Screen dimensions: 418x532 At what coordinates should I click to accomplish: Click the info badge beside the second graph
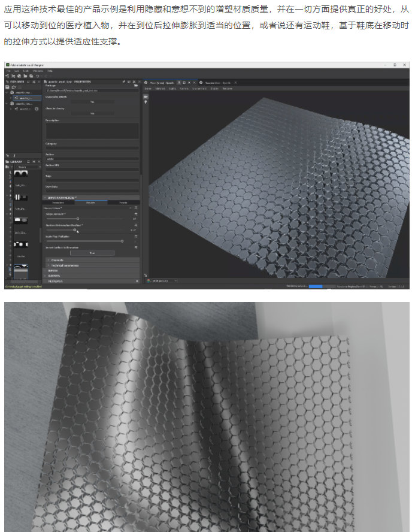click(37, 109)
